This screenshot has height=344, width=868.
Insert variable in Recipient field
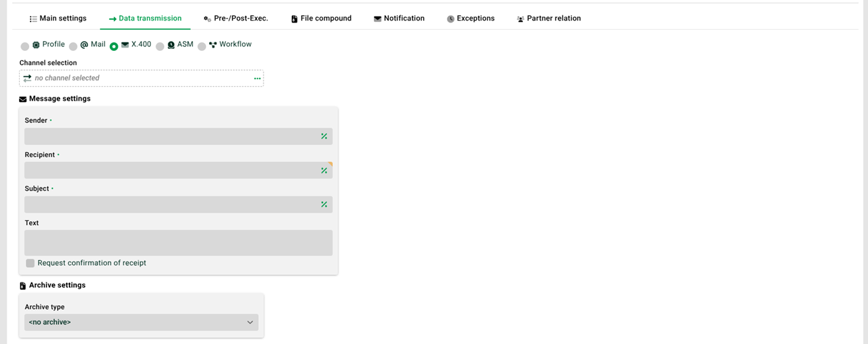(324, 171)
